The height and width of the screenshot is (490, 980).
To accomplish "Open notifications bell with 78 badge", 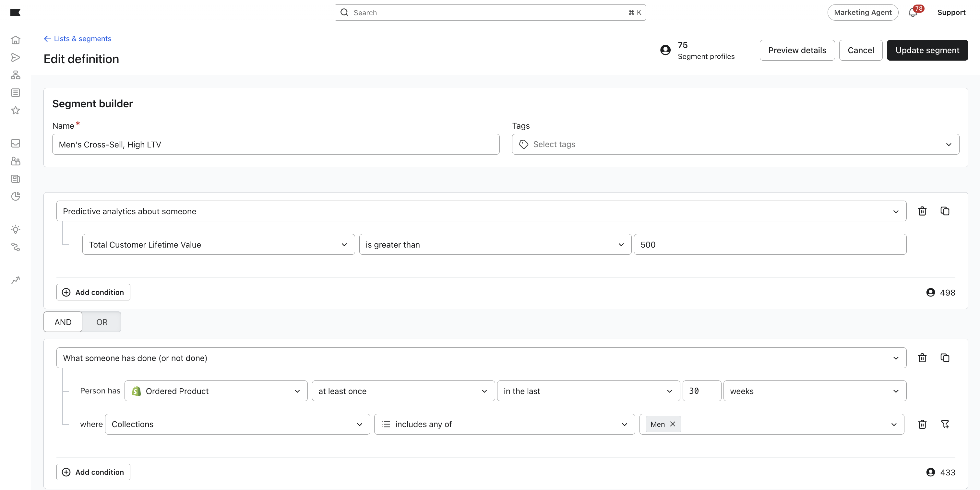I will pyautogui.click(x=913, y=13).
